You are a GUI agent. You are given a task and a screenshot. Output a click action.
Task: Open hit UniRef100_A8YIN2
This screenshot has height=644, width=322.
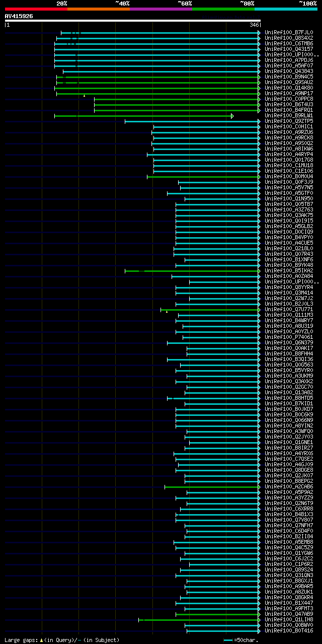pyautogui.click(x=289, y=425)
